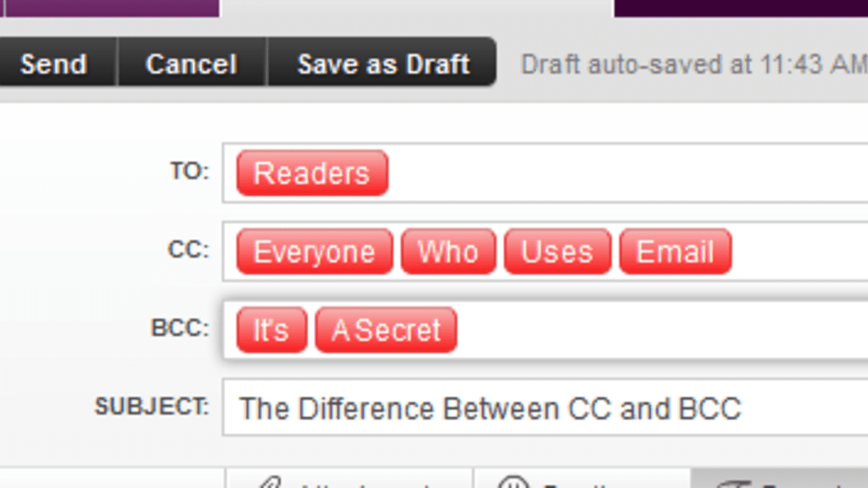The width and height of the screenshot is (868, 488).
Task: Click the Draft auto-saved status text
Action: click(x=694, y=64)
